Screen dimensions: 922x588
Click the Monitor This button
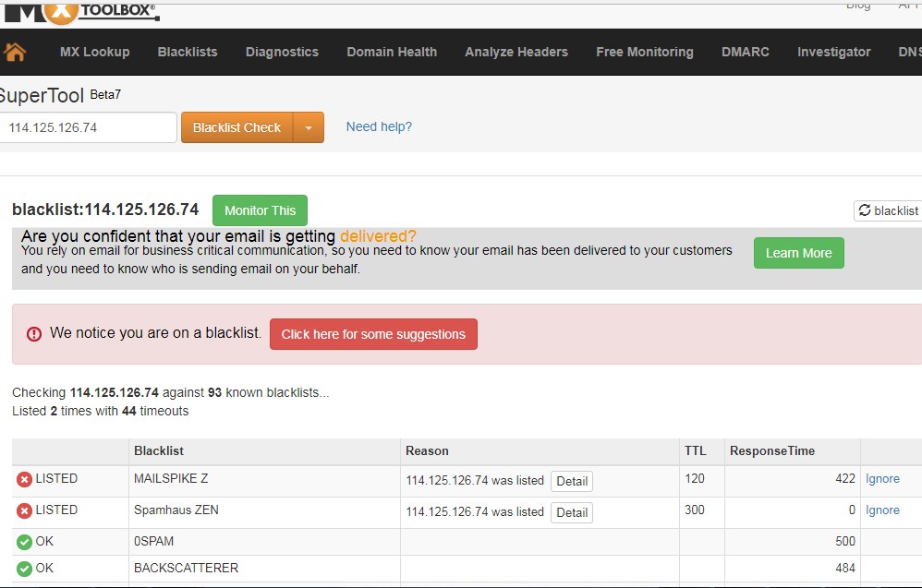(x=260, y=210)
